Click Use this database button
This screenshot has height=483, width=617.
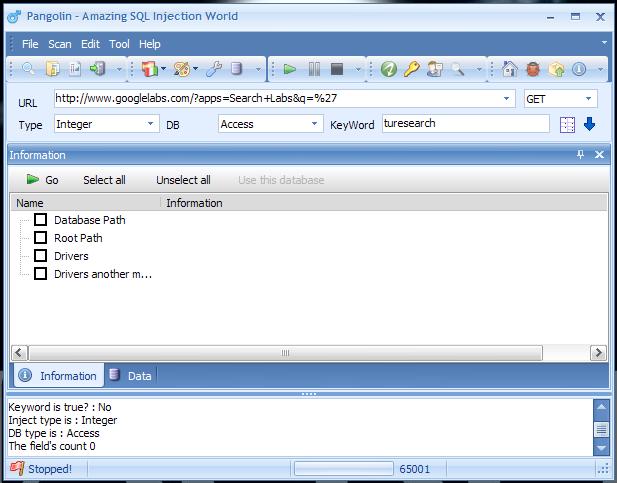click(x=281, y=180)
